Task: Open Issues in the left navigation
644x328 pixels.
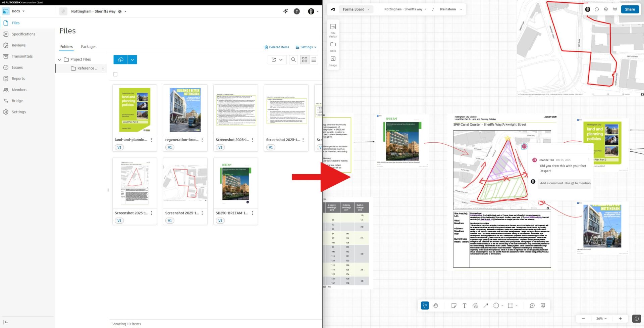Action: click(17, 67)
